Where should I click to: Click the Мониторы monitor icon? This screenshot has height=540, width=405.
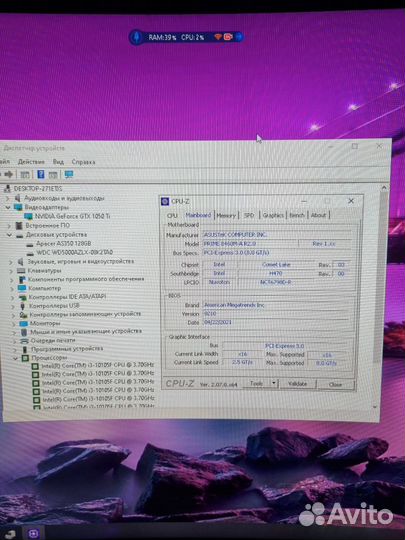pos(23,324)
